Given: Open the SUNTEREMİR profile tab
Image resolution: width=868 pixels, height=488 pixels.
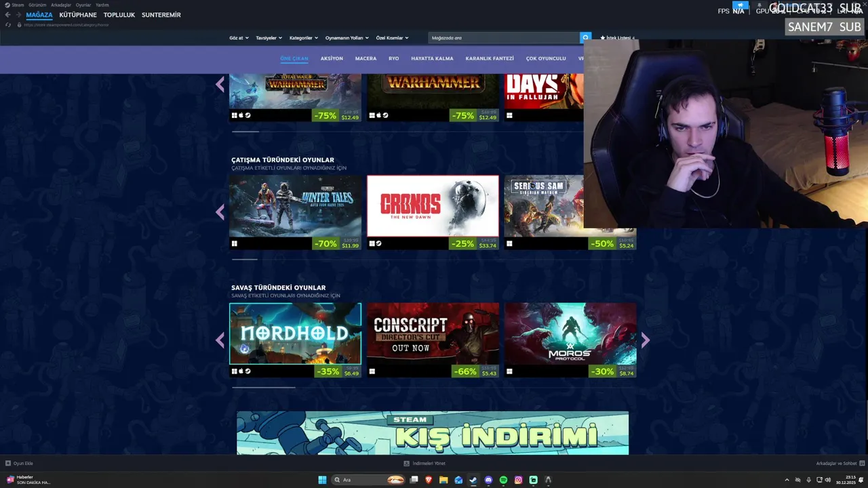Looking at the screenshot, I should pos(161,15).
